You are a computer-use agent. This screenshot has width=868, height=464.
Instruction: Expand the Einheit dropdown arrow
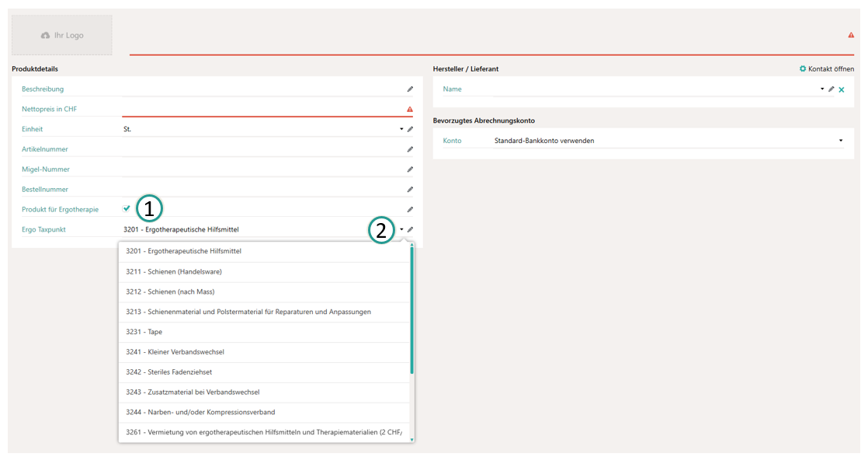(401, 130)
